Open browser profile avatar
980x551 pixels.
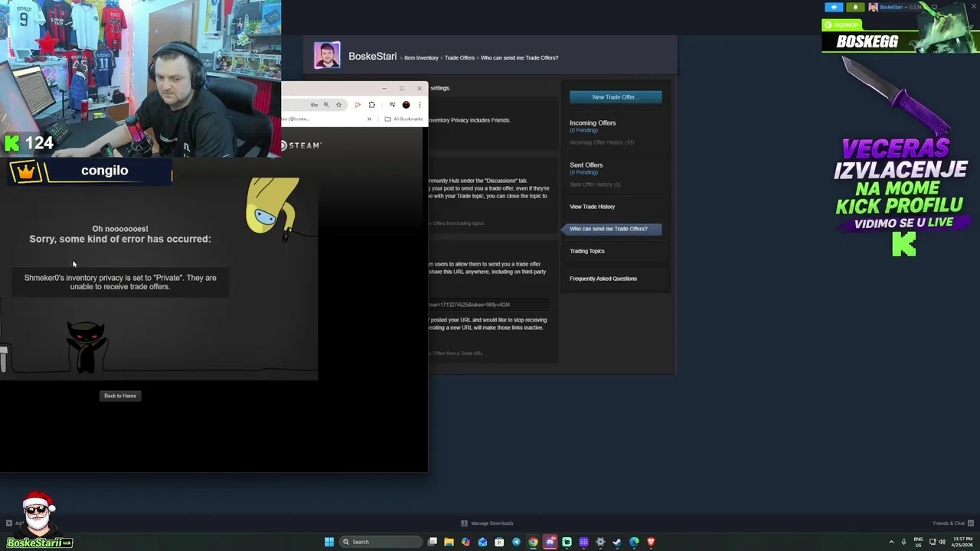406,105
